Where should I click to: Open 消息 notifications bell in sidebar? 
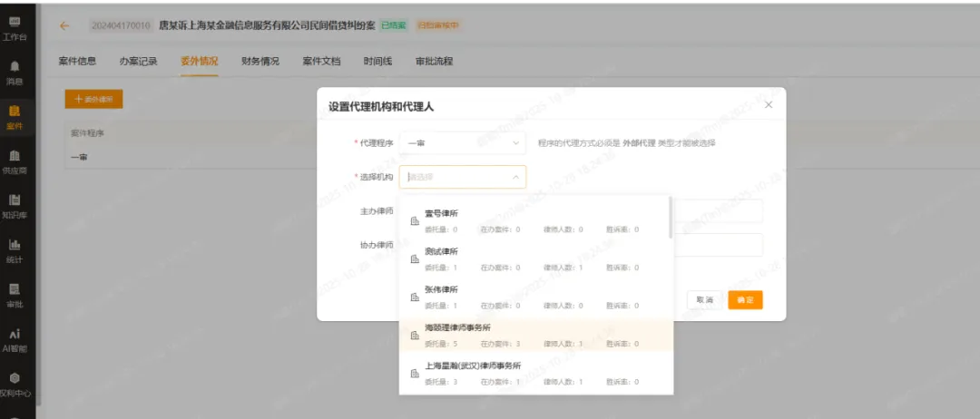coord(15,73)
